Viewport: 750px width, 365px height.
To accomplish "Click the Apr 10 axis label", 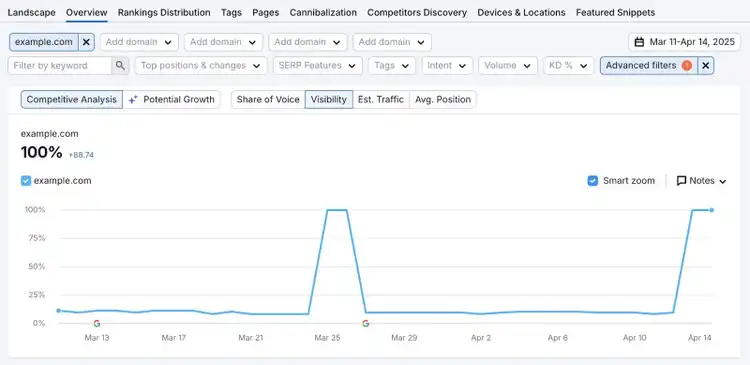I will tap(635, 338).
